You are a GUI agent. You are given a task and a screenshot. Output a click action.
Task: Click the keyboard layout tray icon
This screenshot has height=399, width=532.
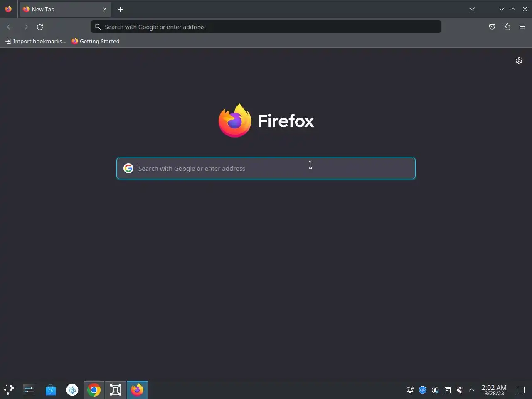[423, 390]
